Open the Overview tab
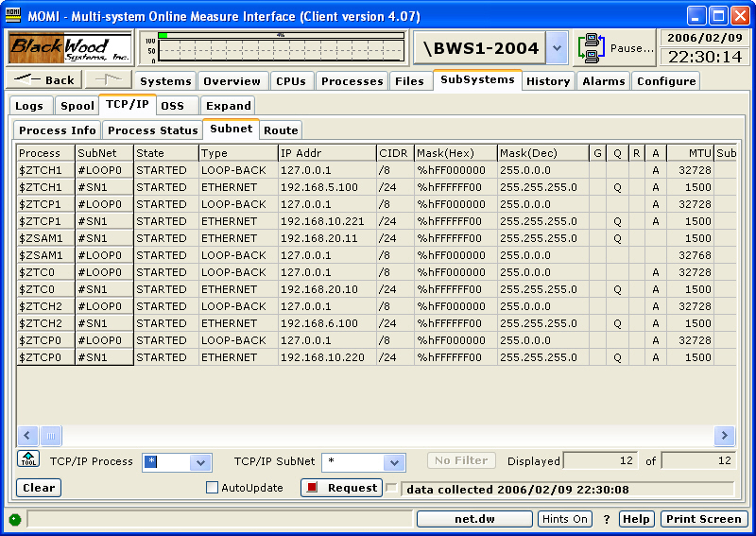This screenshot has height=536, width=756. tap(232, 81)
